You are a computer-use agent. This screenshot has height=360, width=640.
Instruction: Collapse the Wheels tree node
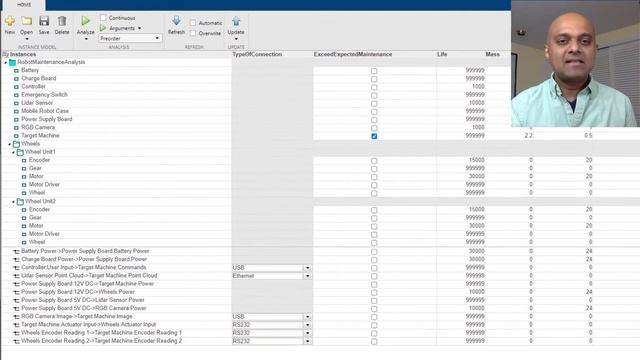[x=9, y=144]
